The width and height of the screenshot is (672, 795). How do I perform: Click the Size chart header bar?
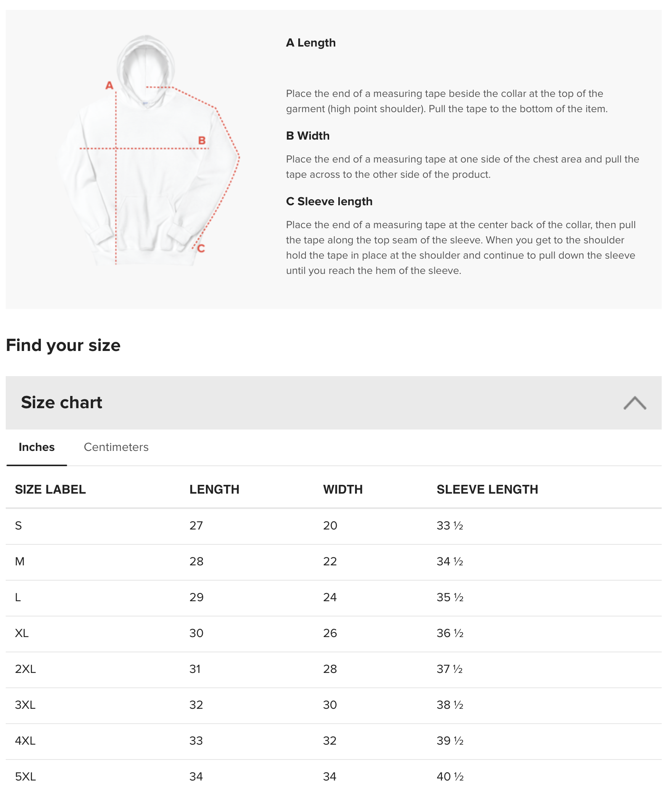pos(333,403)
